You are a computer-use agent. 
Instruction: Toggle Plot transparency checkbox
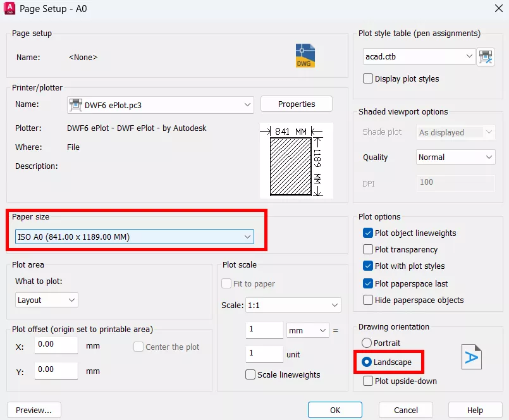click(x=368, y=250)
